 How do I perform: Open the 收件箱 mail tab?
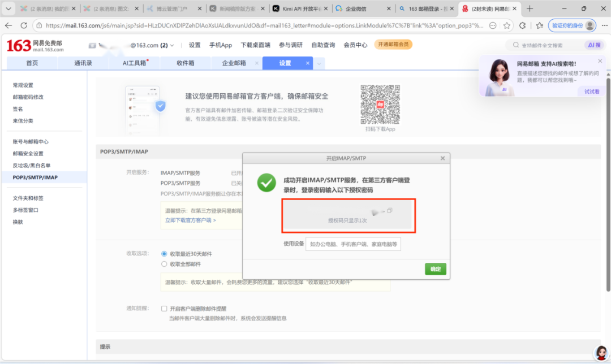[185, 63]
